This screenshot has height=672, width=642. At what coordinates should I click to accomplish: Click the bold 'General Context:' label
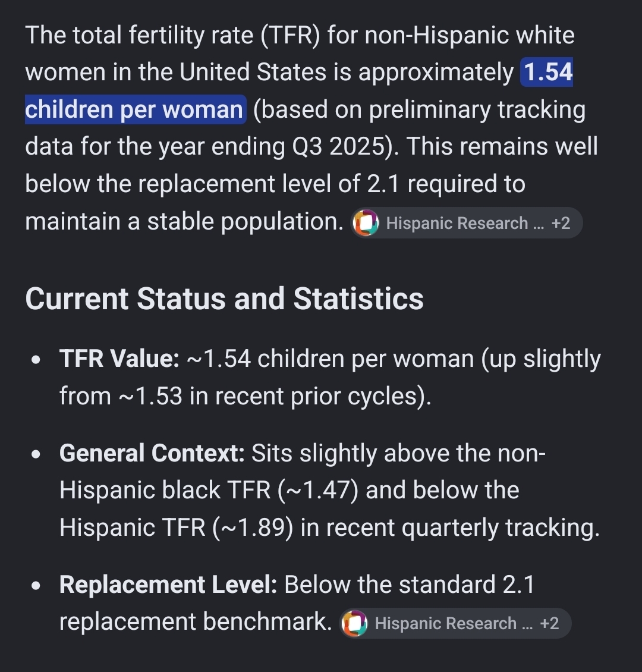152,453
